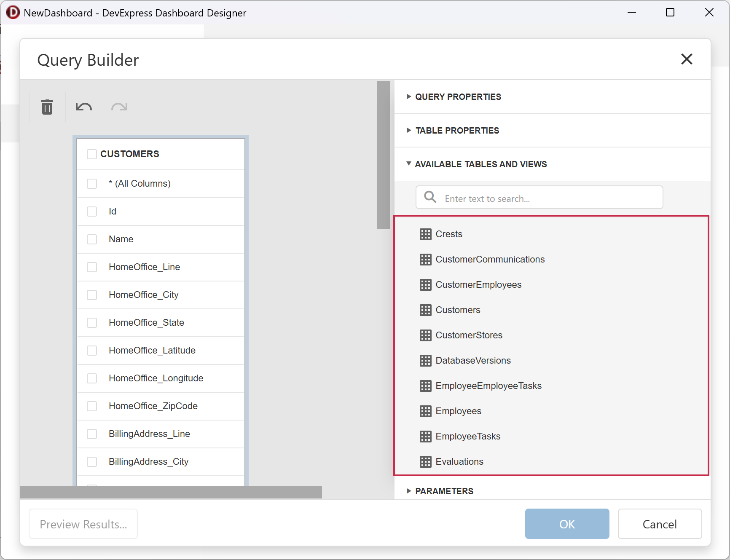Click table icon beside DatabaseVersions
This screenshot has width=730, height=560.
(425, 361)
